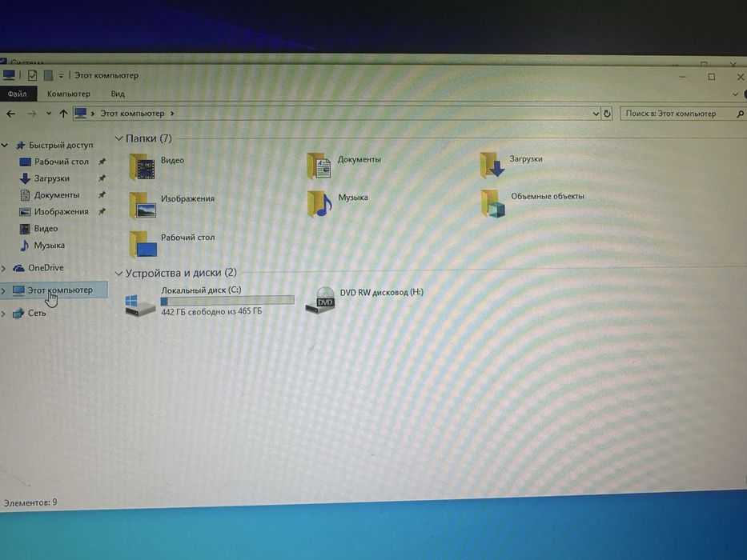This screenshot has width=747, height=560.
Task: Click the DVD RW дисковод (H:) label
Action: point(382,292)
